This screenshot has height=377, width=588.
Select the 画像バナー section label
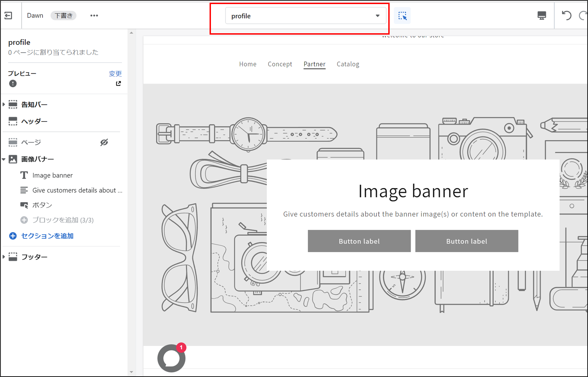click(38, 159)
